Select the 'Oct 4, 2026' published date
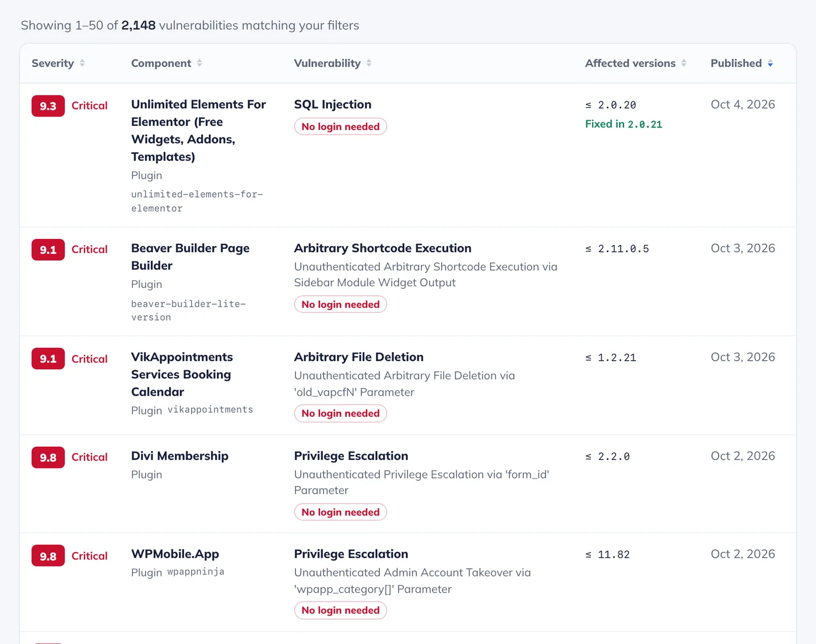This screenshot has width=816, height=644. (743, 104)
